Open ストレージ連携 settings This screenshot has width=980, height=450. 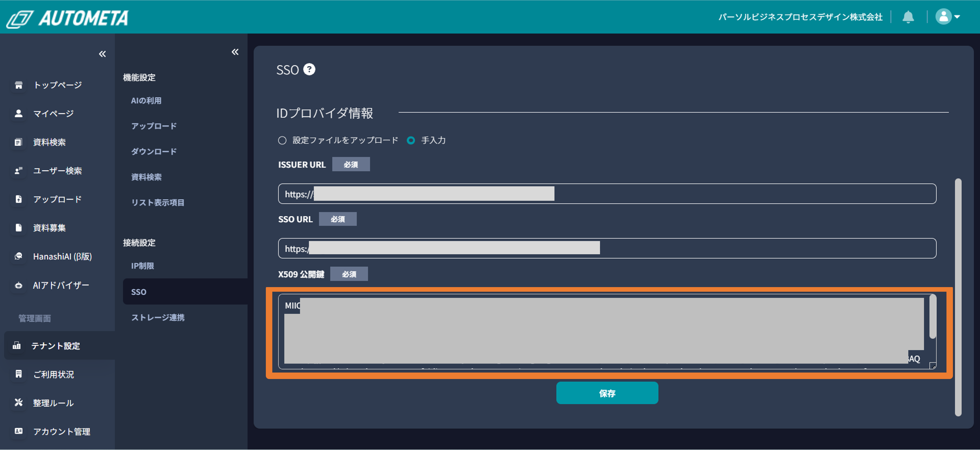[x=157, y=317]
